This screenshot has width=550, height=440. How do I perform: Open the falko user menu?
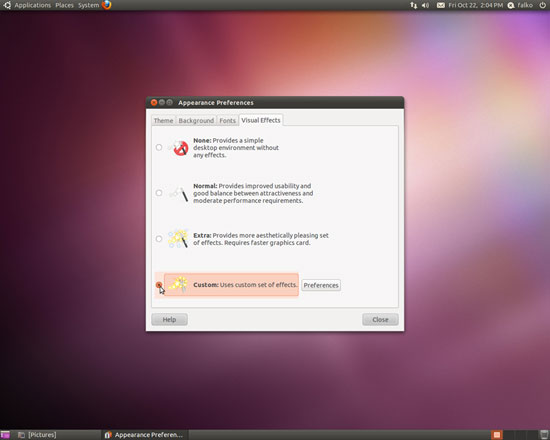[521, 5]
